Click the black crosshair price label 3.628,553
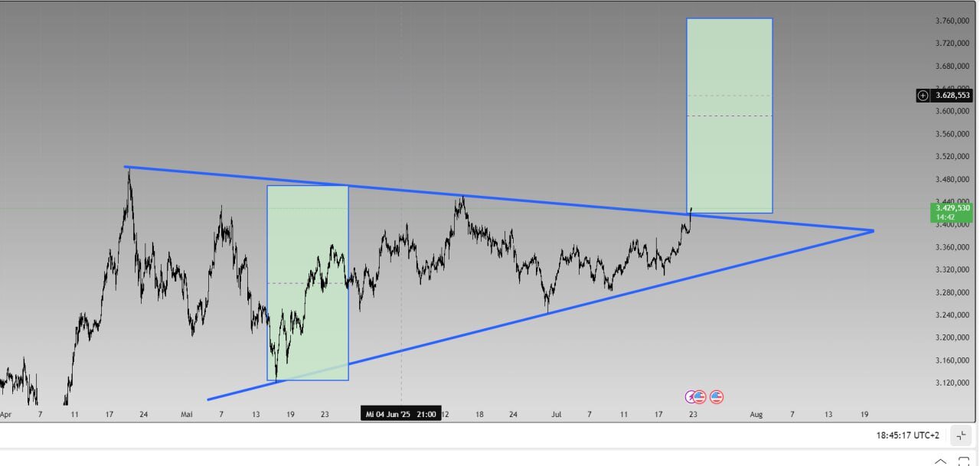The image size is (980, 466). 952,96
